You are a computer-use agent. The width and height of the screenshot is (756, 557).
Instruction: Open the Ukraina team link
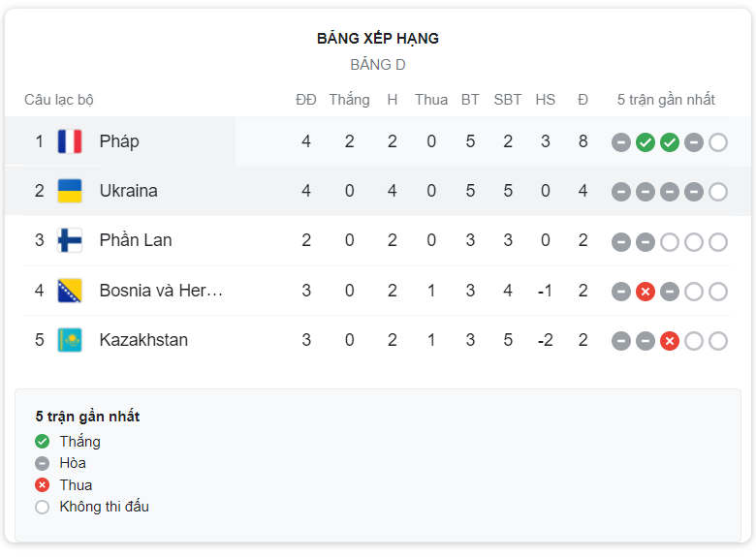click(x=128, y=191)
